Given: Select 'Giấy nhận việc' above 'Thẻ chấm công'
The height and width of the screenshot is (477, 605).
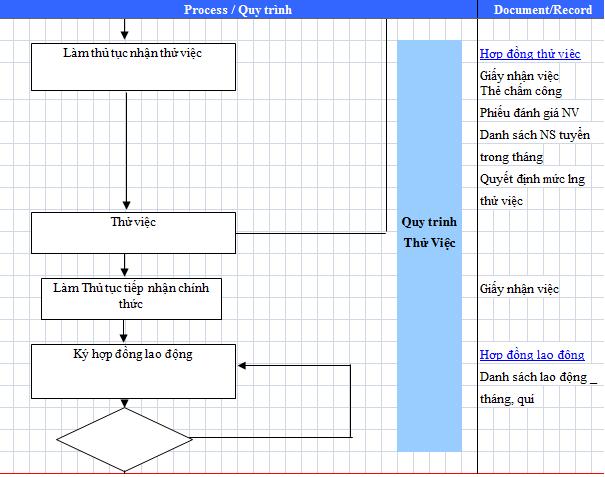Looking at the screenshot, I should (x=516, y=76).
